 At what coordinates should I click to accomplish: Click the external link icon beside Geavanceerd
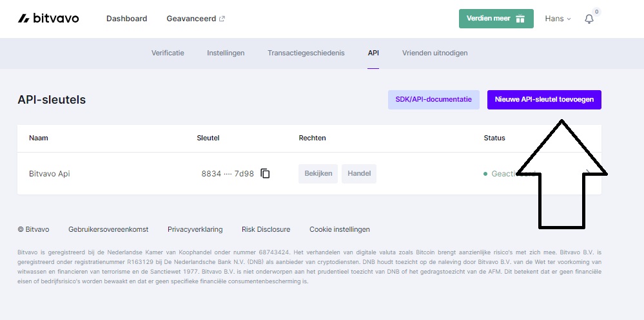[222, 19]
